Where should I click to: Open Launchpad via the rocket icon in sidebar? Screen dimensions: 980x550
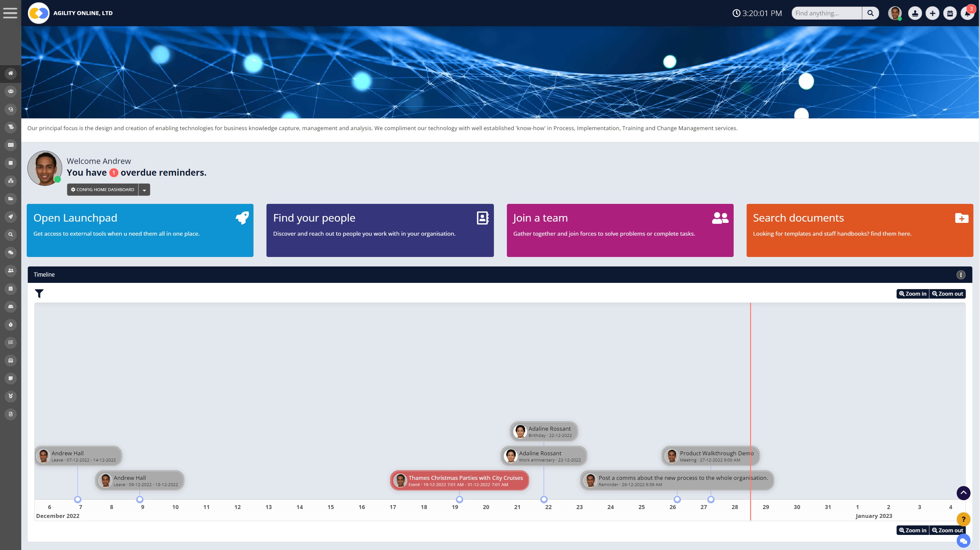point(10,217)
